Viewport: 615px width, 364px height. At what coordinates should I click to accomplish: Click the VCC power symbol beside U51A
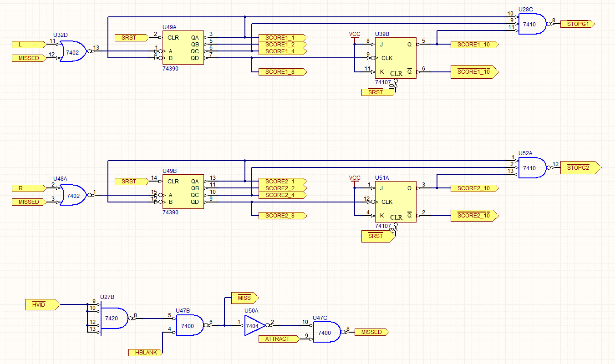[x=355, y=181]
